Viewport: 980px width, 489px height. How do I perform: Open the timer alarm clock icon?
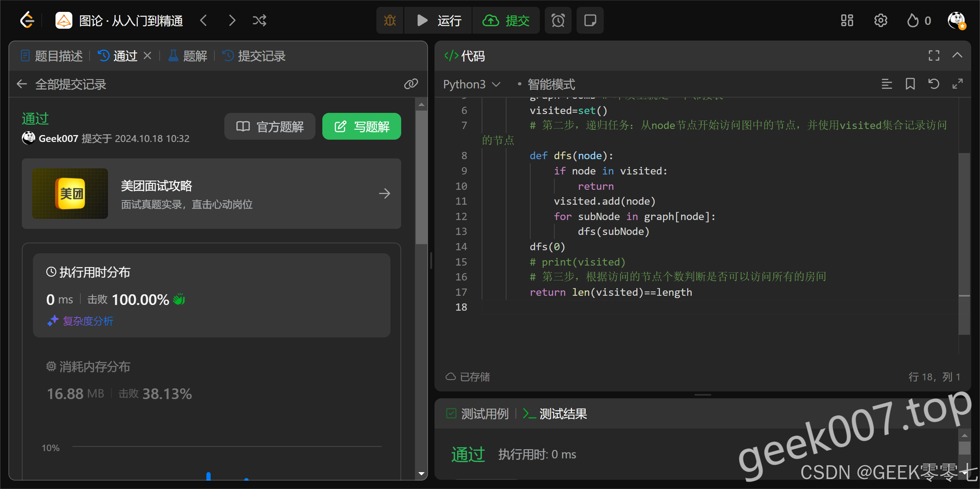tap(558, 20)
